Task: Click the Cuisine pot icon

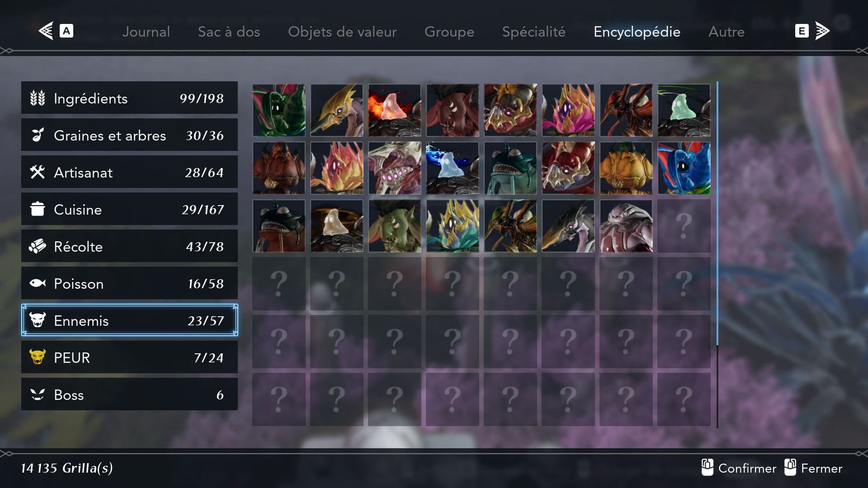Action: click(x=38, y=209)
